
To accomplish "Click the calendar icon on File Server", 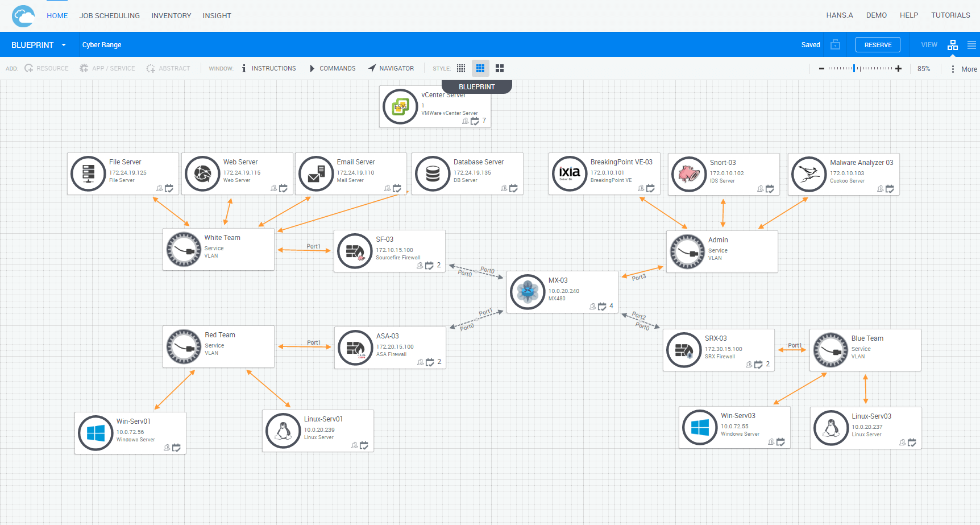I will click(169, 188).
